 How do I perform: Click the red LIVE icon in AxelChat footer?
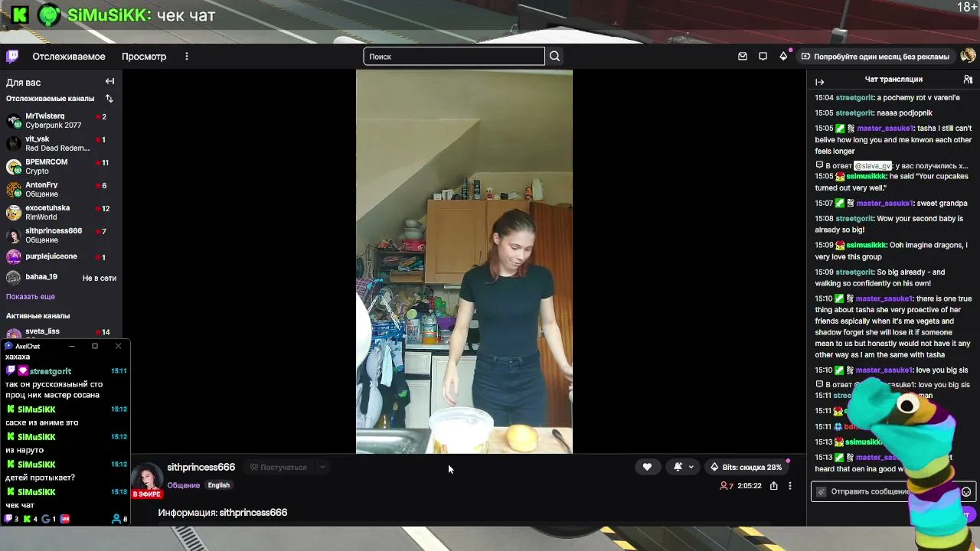[x=65, y=520]
